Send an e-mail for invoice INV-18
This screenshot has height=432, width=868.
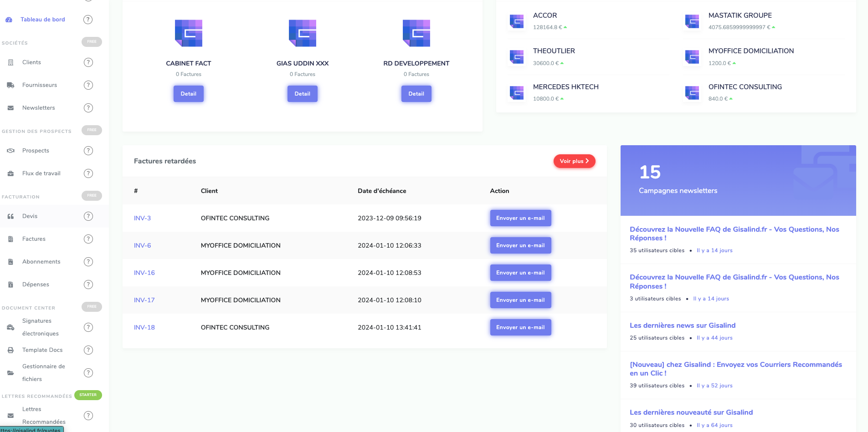(520, 327)
